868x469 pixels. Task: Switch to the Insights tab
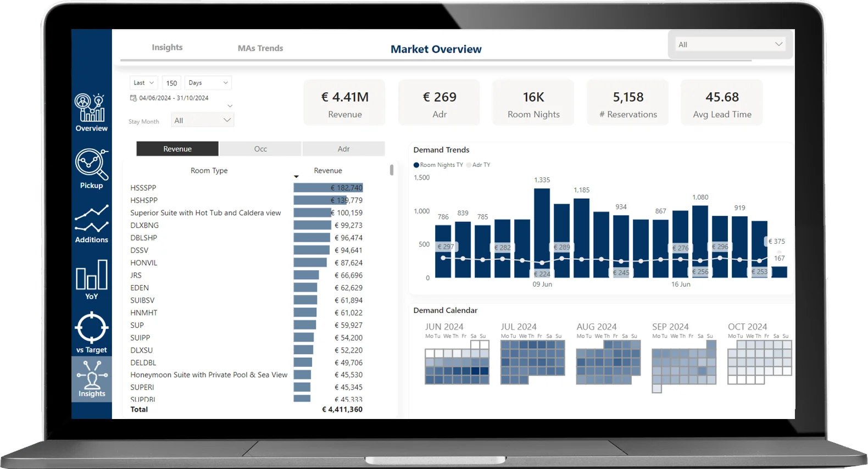coord(167,48)
